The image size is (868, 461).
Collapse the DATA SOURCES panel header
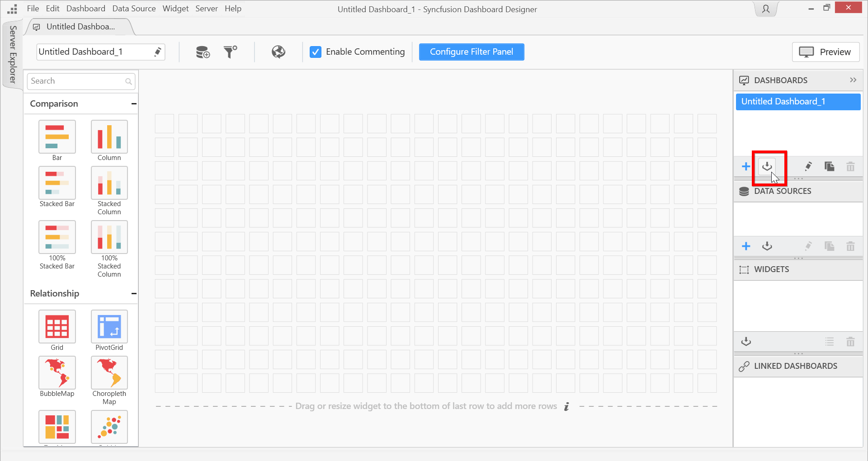(x=798, y=191)
